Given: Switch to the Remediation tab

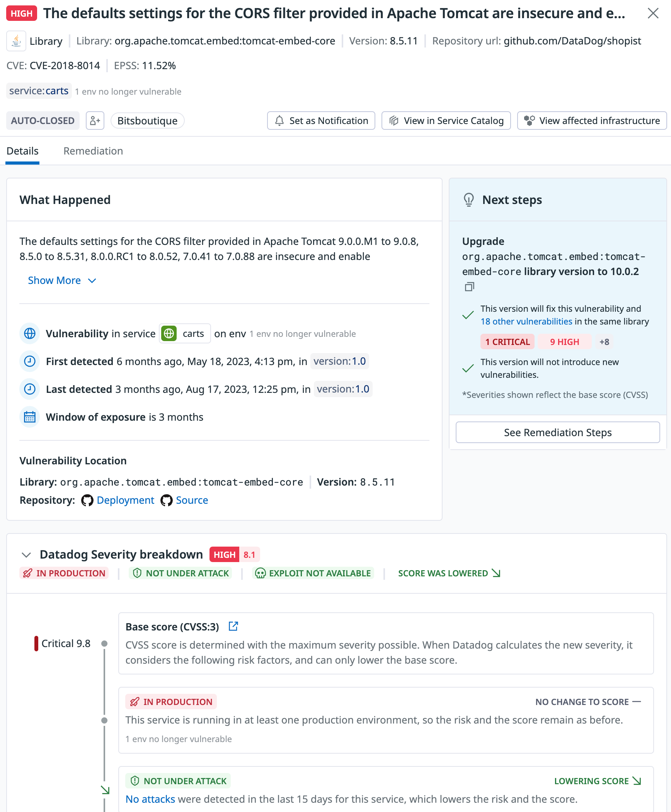Looking at the screenshot, I should click(x=93, y=151).
